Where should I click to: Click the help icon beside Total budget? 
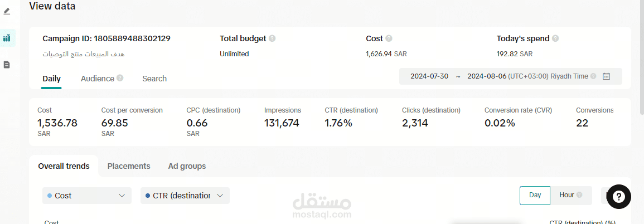272,38
